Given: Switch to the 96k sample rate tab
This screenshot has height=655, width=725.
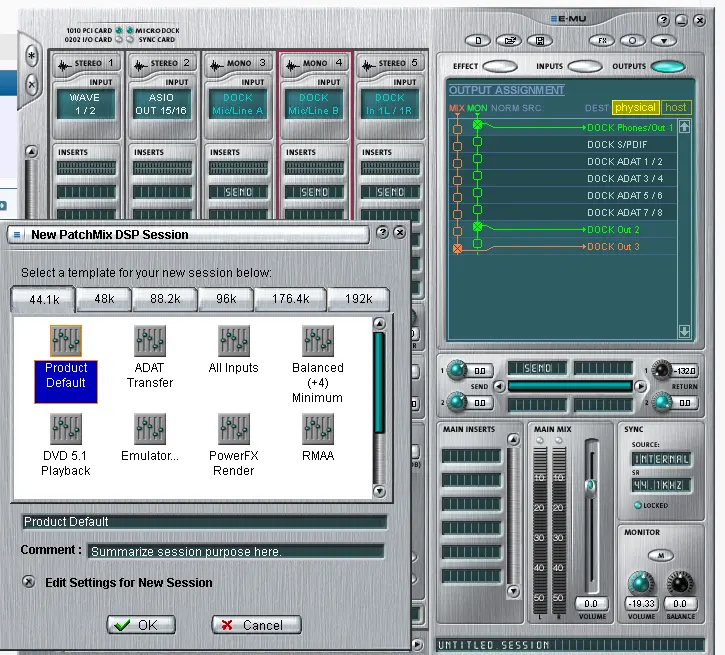Looking at the screenshot, I should coord(226,299).
